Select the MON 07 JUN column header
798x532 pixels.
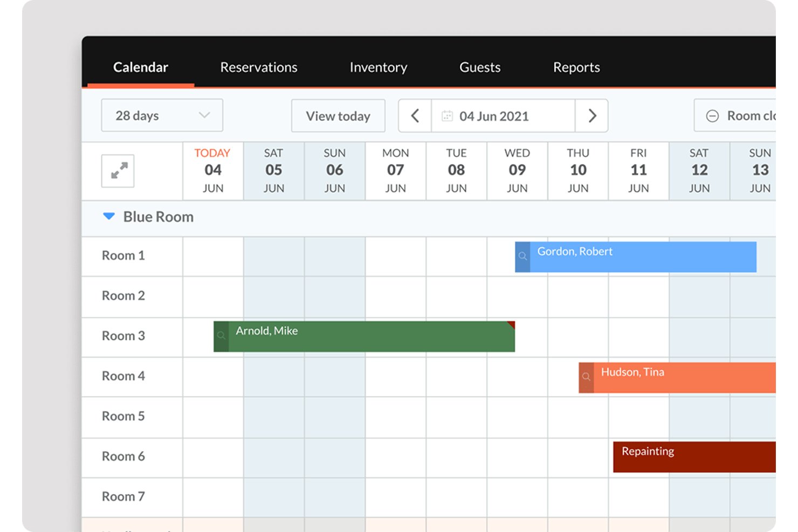(x=396, y=171)
